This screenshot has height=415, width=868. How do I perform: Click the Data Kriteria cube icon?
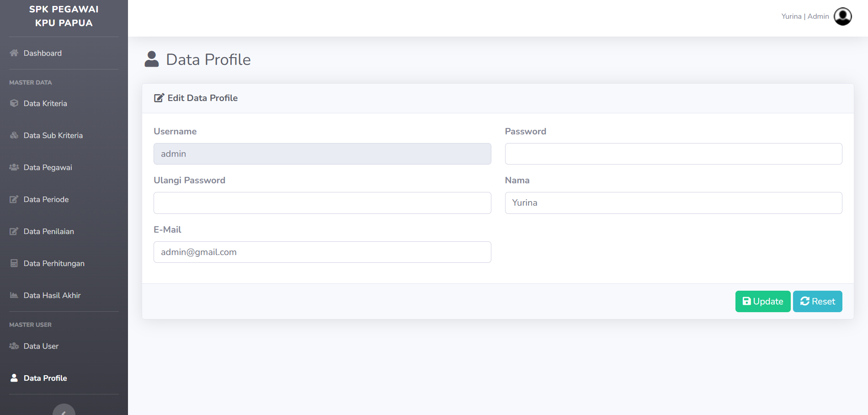click(x=14, y=103)
